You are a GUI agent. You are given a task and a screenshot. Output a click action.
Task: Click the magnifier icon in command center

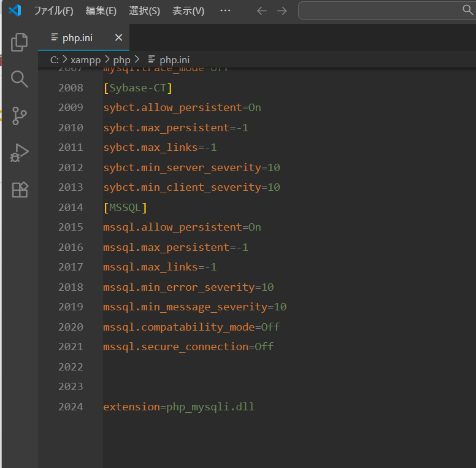(467, 10)
